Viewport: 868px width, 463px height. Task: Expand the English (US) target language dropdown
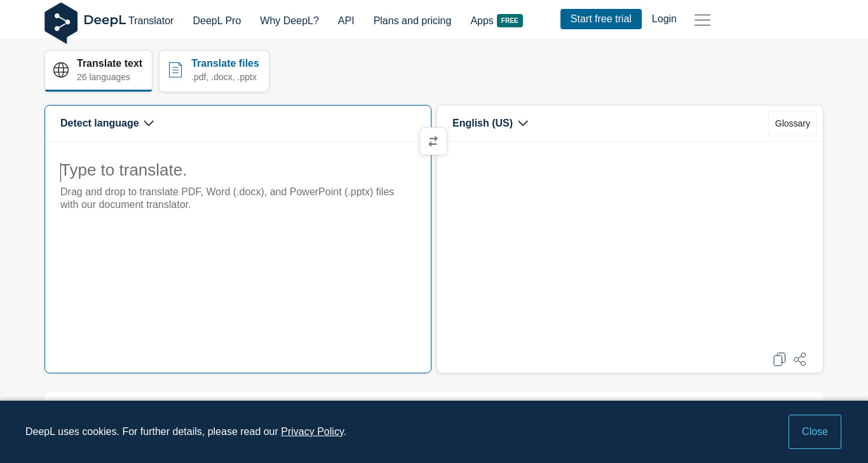pos(490,123)
